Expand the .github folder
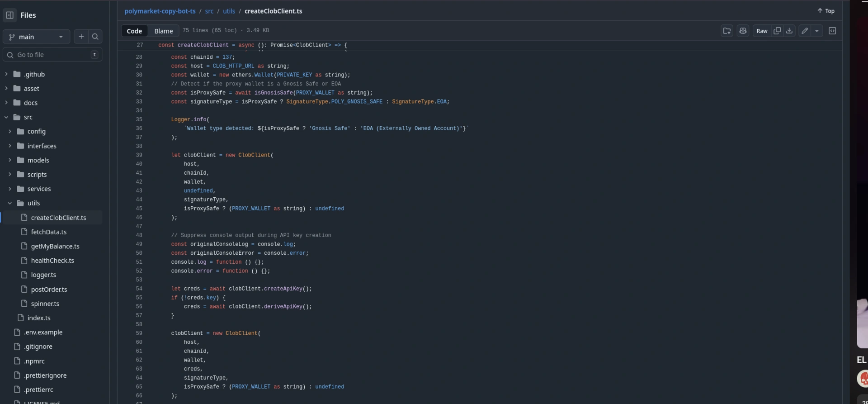The width and height of the screenshot is (868, 404). pyautogui.click(x=6, y=74)
